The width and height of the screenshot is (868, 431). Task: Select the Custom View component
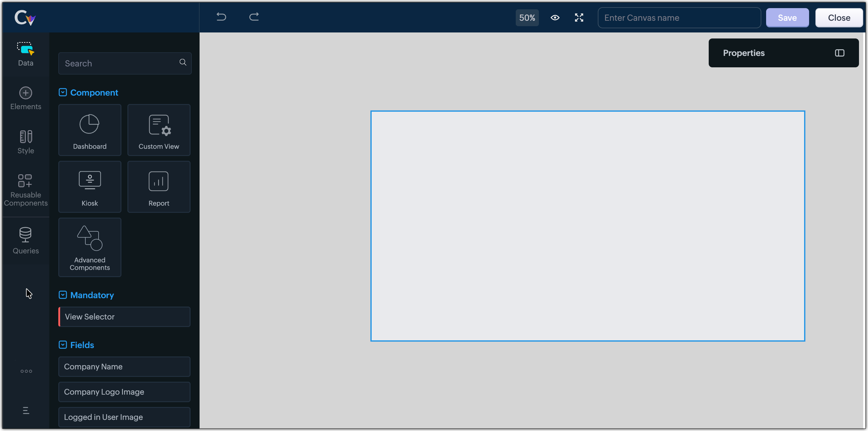point(159,130)
